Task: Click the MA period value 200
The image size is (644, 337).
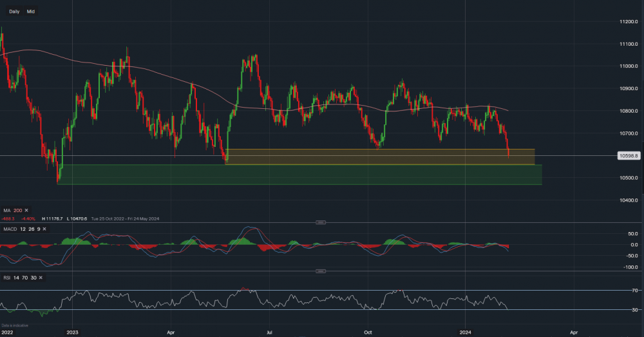Action: (x=17, y=210)
